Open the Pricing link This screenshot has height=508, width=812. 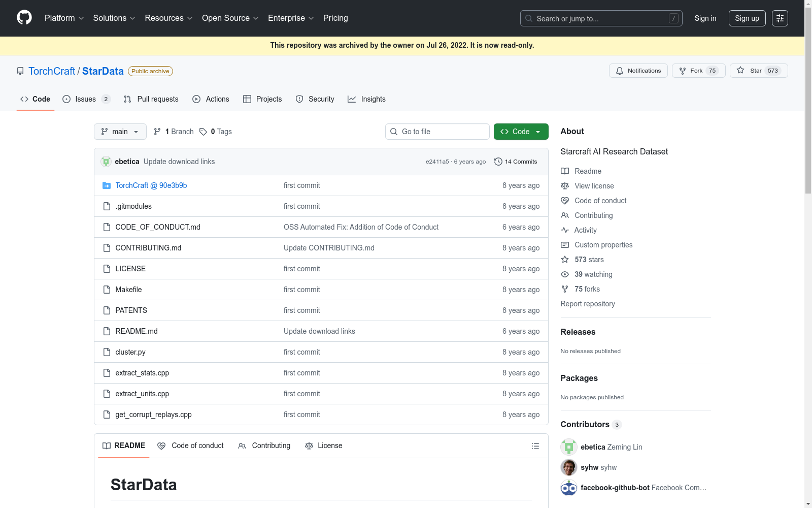point(335,18)
